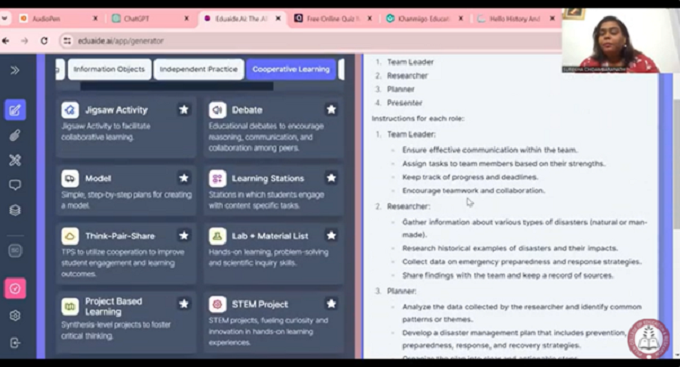680x367 pixels.
Task: Click 'Encourage teamwork and collaboration.' bullet
Action: [x=473, y=190]
